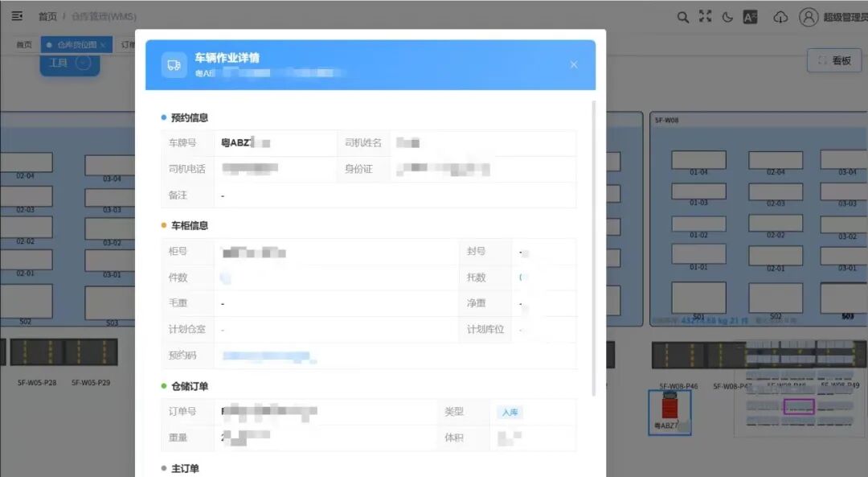Image resolution: width=868 pixels, height=477 pixels.
Task: Expand the 工具 tools button
Action: tap(70, 64)
